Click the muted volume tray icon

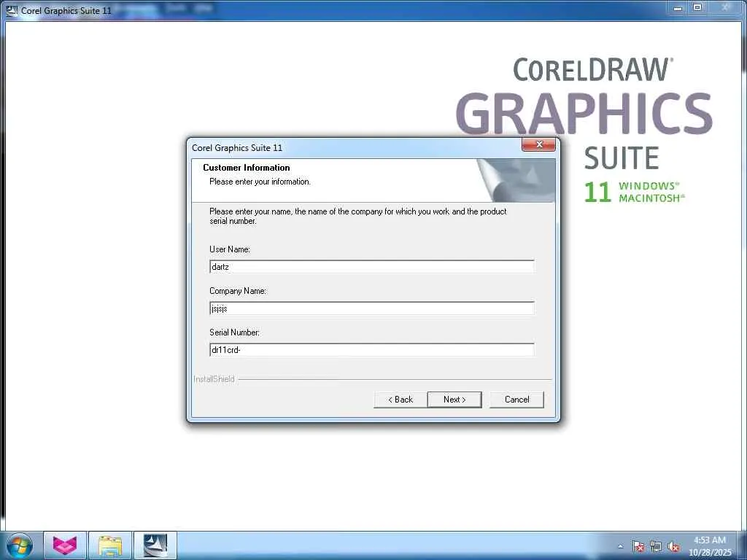coord(673,546)
